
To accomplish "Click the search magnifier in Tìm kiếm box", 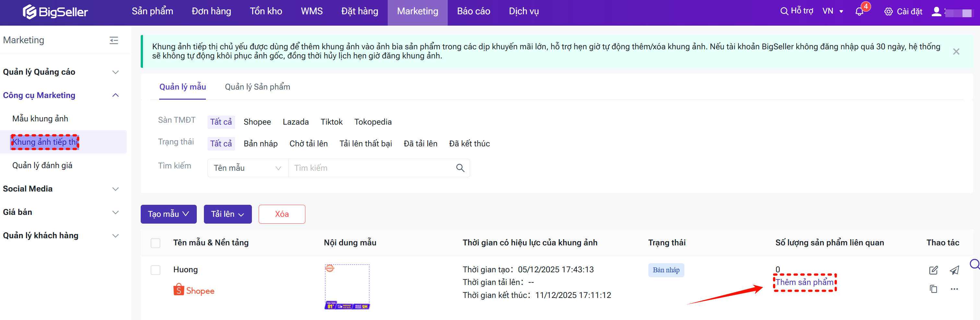I will (460, 168).
